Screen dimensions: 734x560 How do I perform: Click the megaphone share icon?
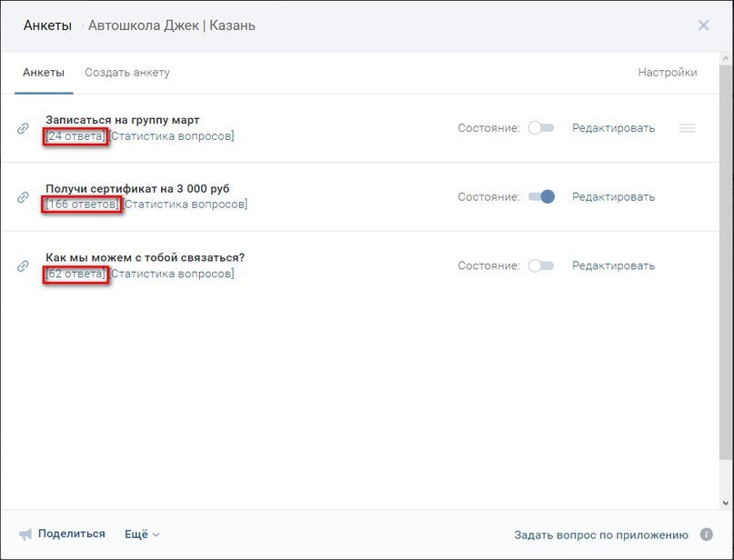25,535
